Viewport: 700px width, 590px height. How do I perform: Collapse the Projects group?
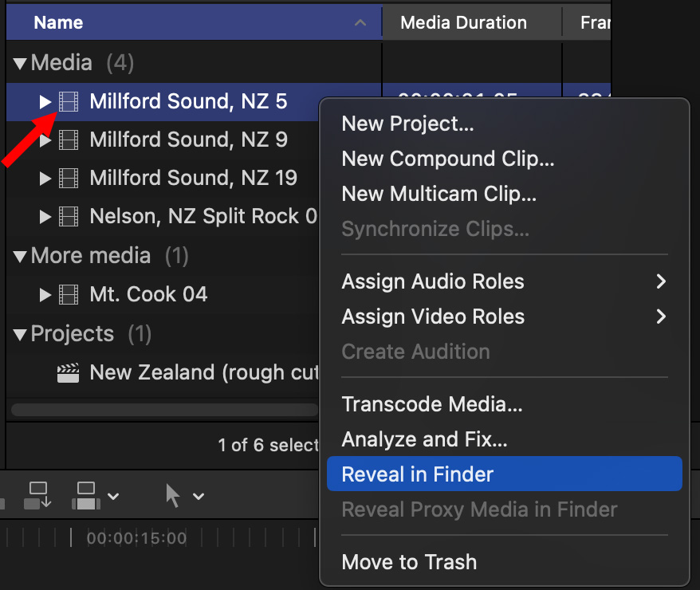(19, 334)
